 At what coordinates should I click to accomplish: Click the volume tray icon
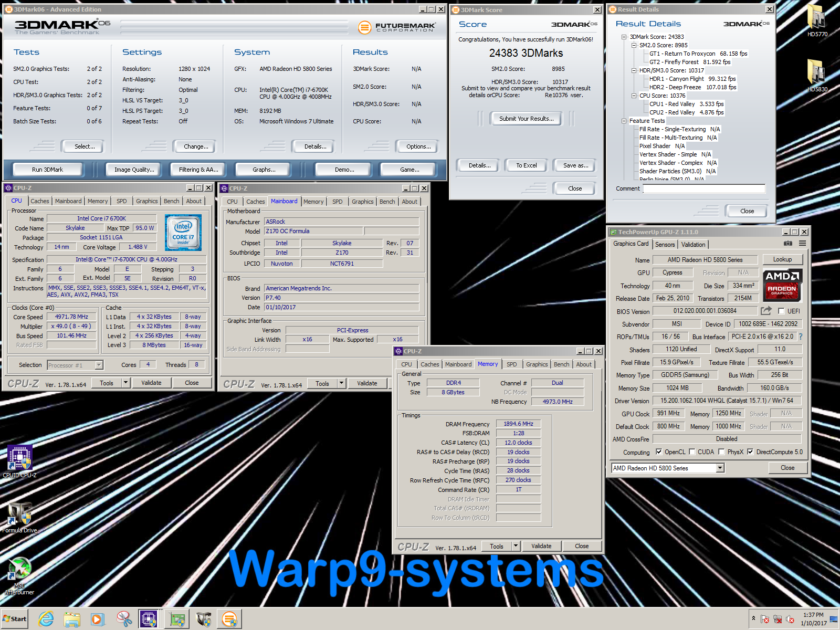tap(790, 619)
